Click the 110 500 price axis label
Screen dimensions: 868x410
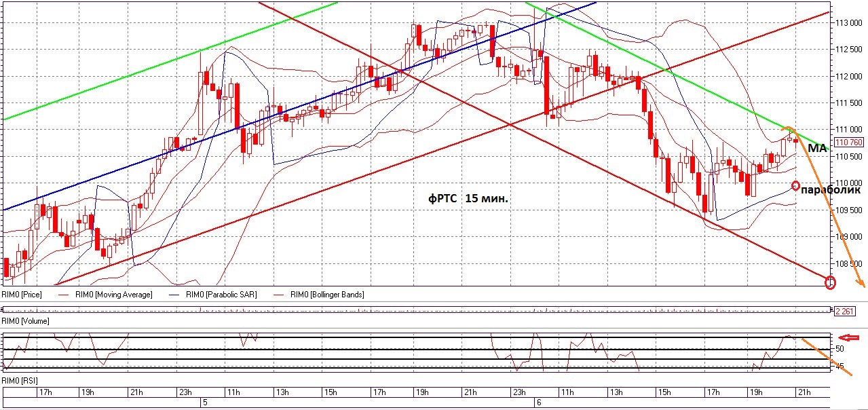click(x=848, y=156)
